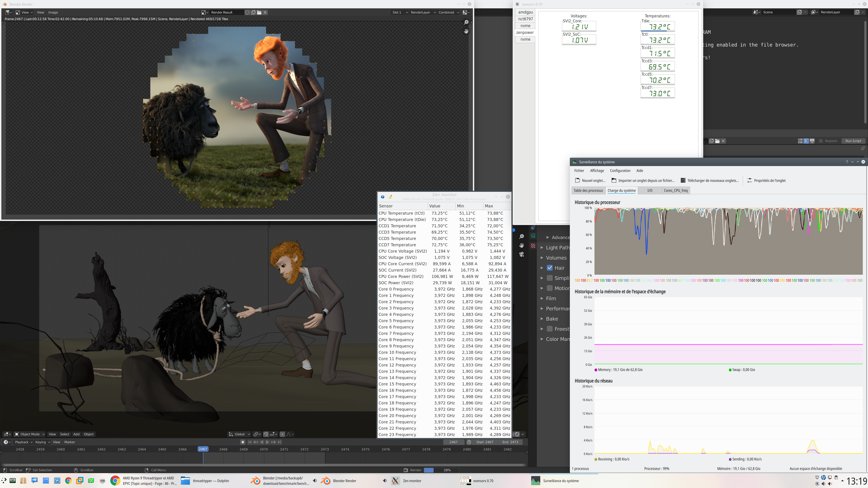Open image folder icon beside Render Result

pos(259,12)
